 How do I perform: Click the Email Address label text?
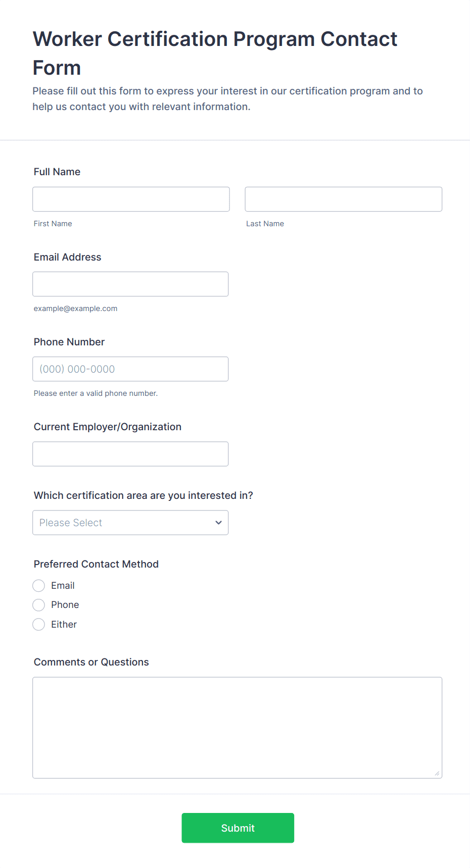click(67, 257)
